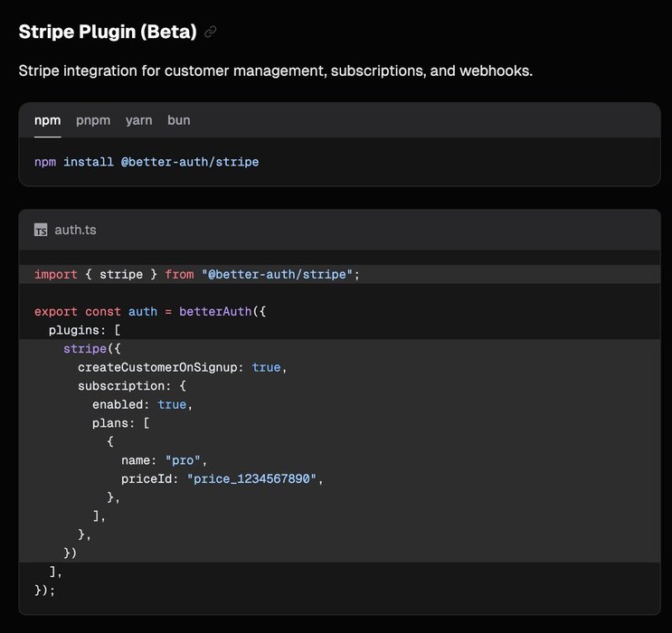Click the "plugins: [" code line
The width and height of the screenshot is (672, 633).
click(x=85, y=330)
